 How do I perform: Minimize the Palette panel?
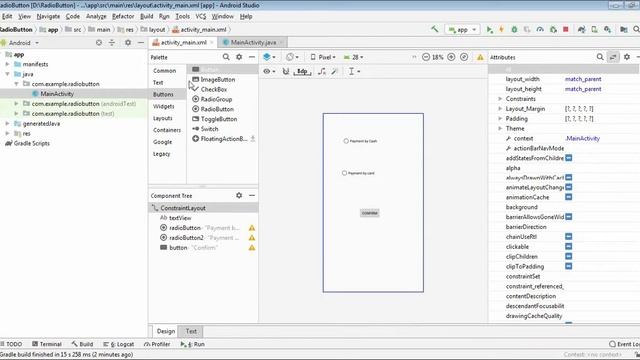[252, 57]
